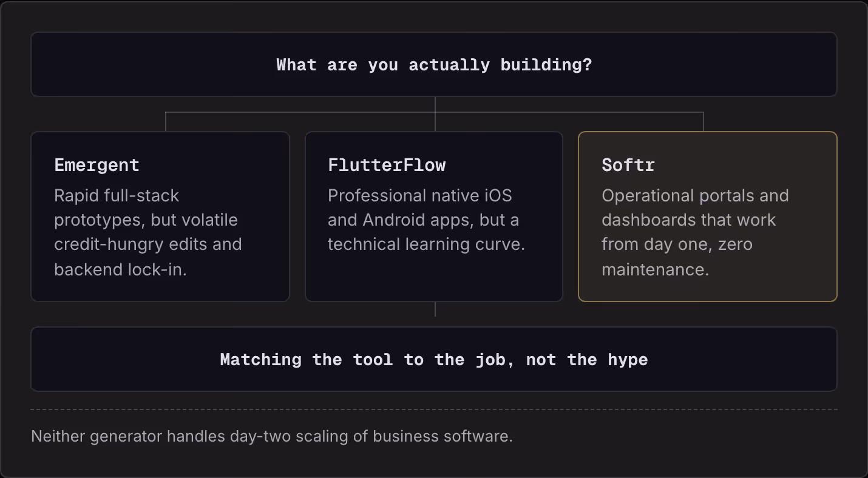
Task: Click the "Operational portals and dashboards" description
Action: (695, 232)
